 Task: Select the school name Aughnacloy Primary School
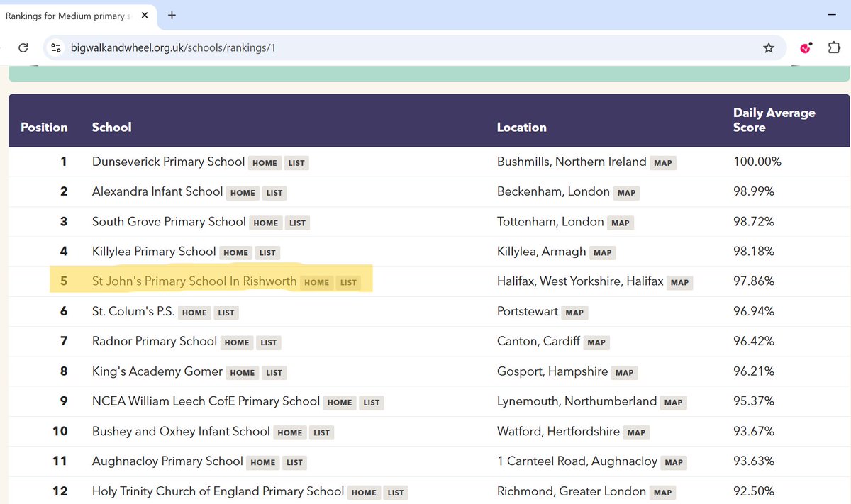click(x=167, y=461)
